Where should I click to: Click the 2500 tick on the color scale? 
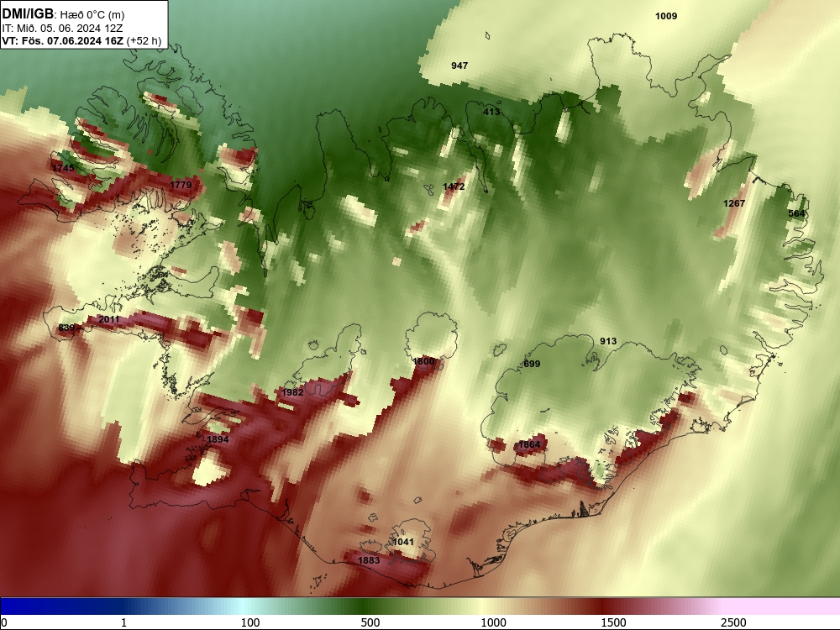click(733, 622)
